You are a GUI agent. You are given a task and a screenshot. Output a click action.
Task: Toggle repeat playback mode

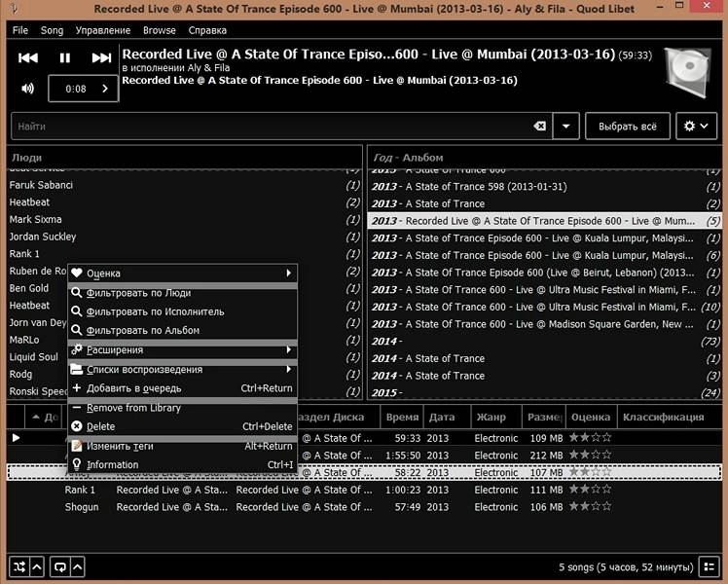tap(60, 566)
